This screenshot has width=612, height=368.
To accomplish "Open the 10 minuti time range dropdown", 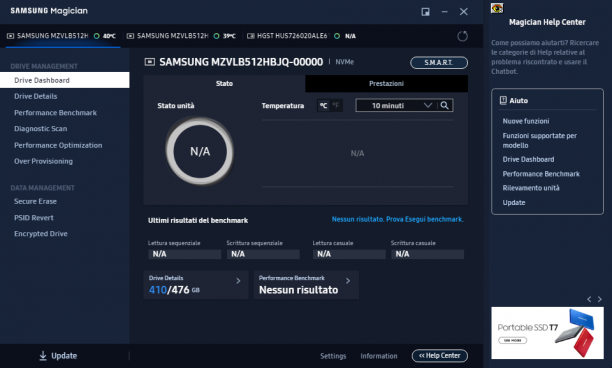I will (x=397, y=105).
